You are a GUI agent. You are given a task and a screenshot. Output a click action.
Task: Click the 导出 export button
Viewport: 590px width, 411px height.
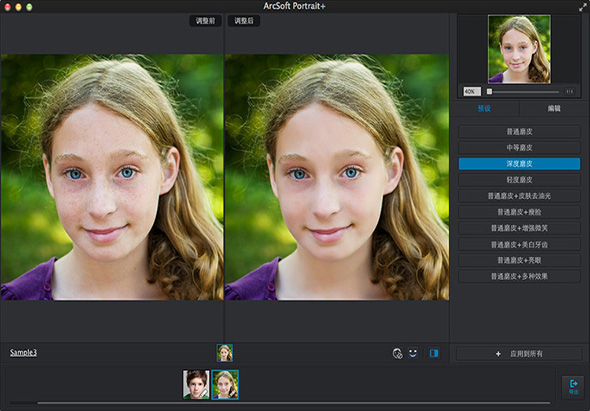573,387
